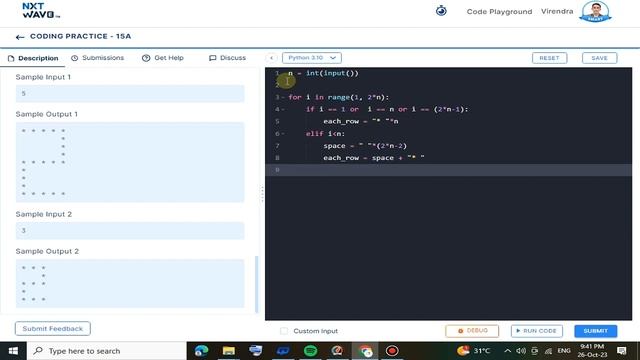Viewport: 640px width, 360px height.
Task: Open the volume control in system tray
Action: 521,351
